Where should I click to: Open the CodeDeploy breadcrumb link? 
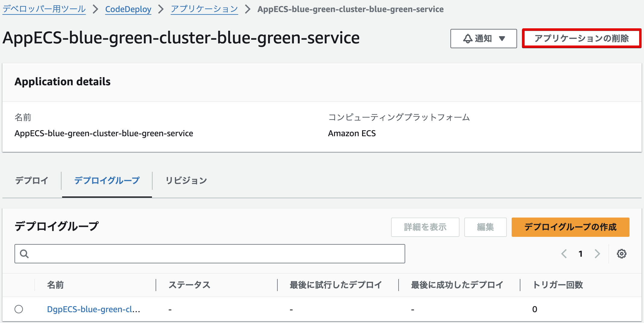(128, 9)
